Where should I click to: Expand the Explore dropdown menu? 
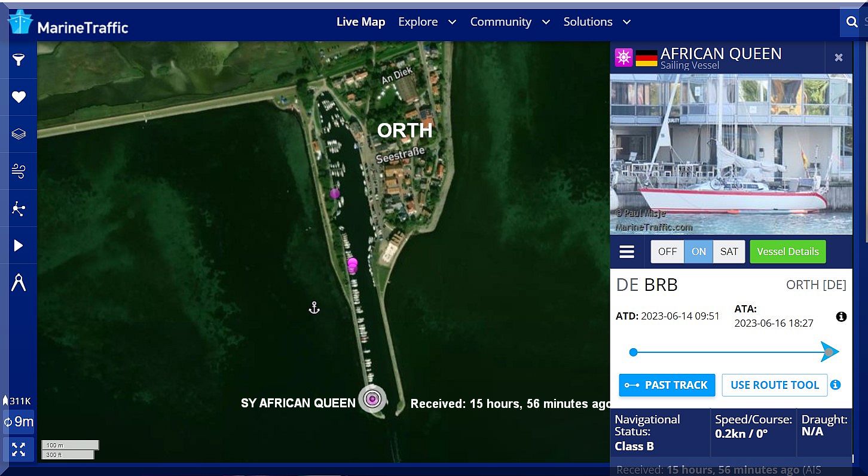[x=427, y=22]
